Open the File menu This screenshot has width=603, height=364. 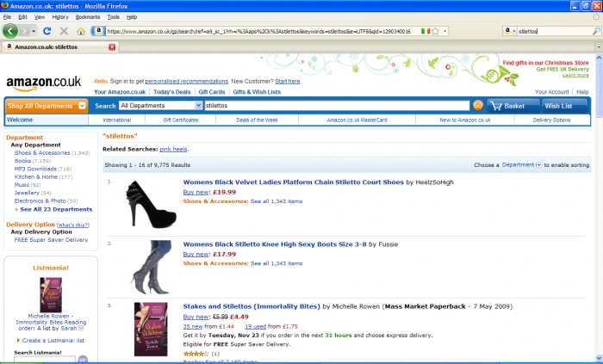click(x=7, y=17)
